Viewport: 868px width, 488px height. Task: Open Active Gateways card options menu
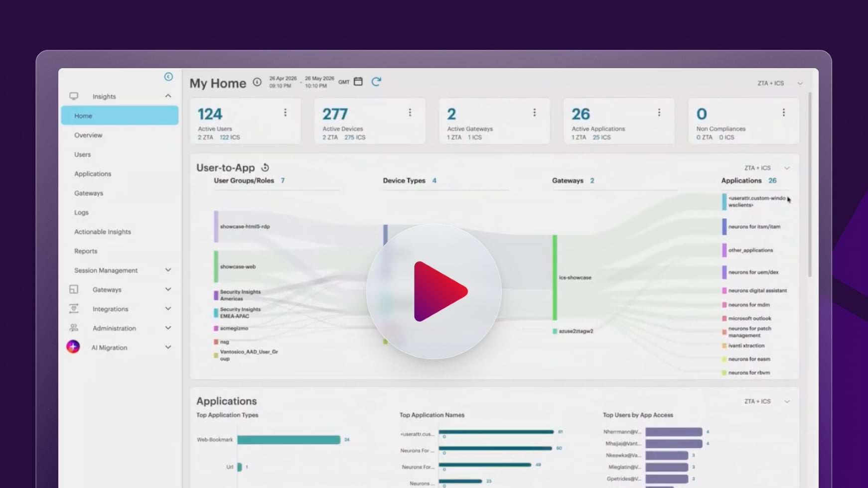pos(534,113)
